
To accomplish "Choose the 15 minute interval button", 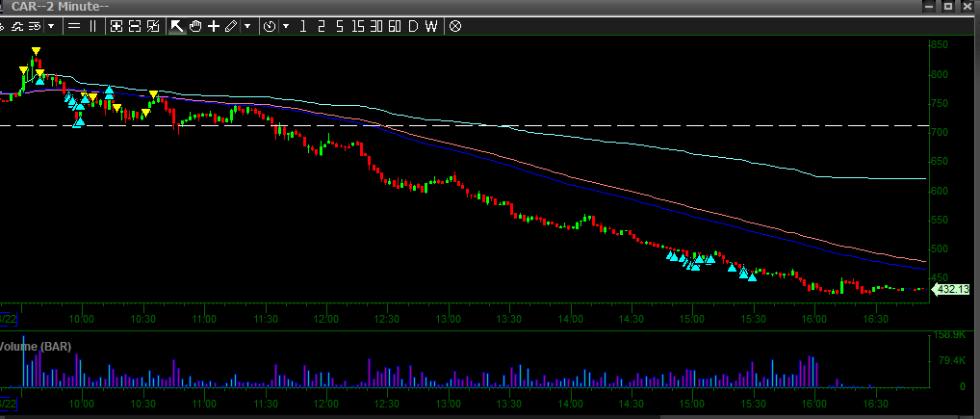I will 357,26.
